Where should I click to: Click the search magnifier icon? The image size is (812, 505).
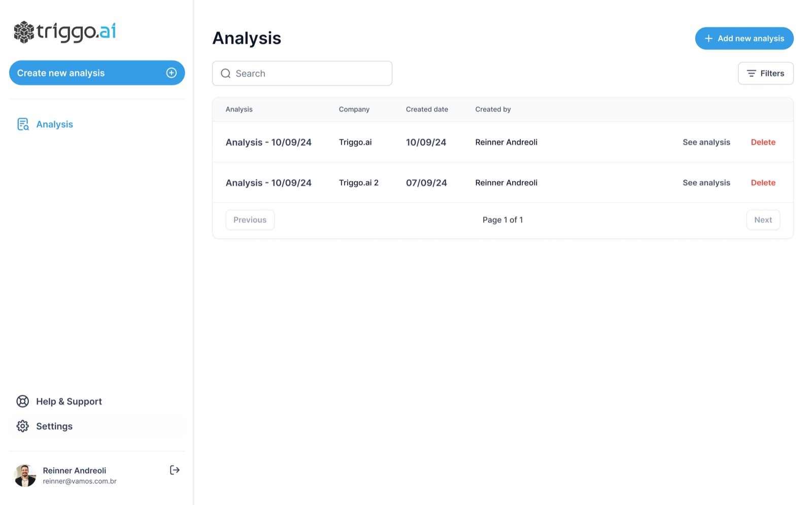point(226,74)
